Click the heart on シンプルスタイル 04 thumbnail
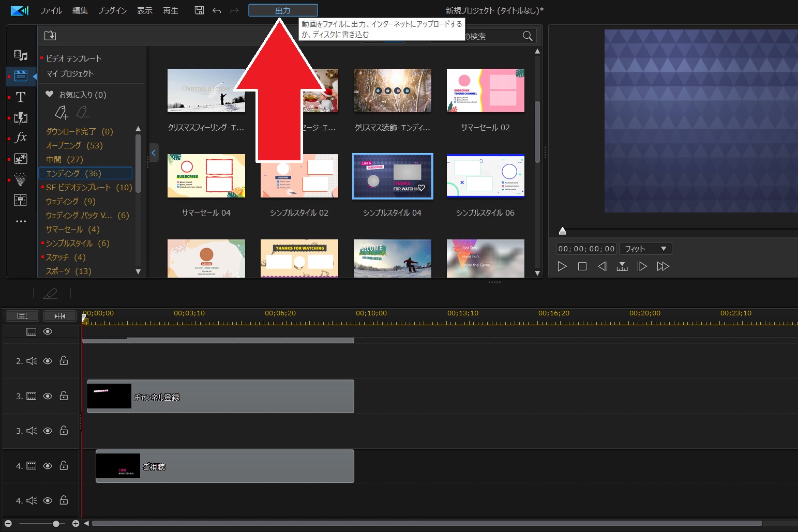The height and width of the screenshot is (532, 798). point(421,188)
